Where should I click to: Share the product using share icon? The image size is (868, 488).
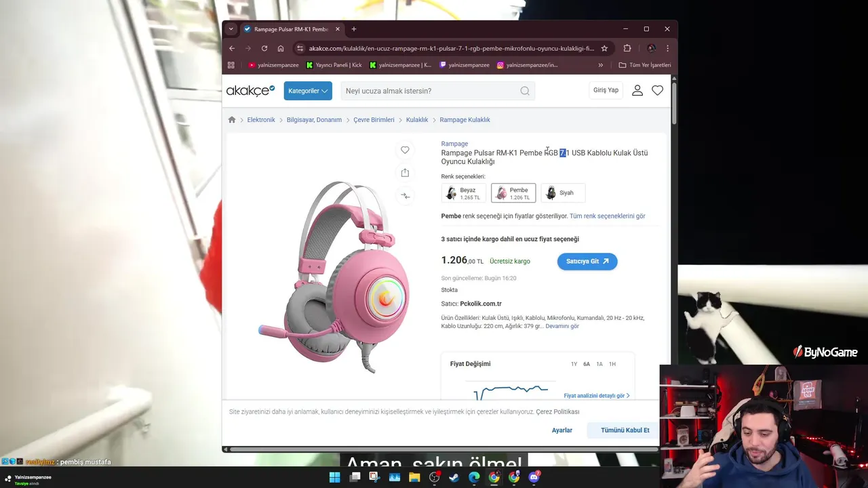[405, 173]
